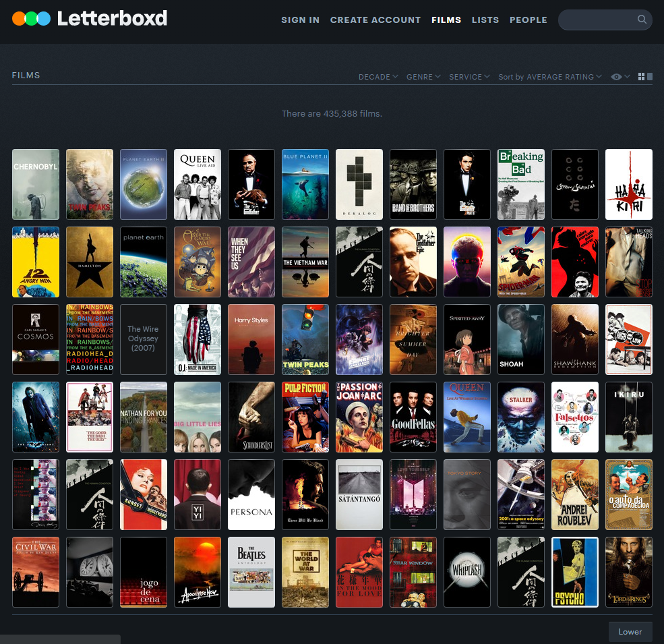Go to the Films navigation tab

point(446,20)
